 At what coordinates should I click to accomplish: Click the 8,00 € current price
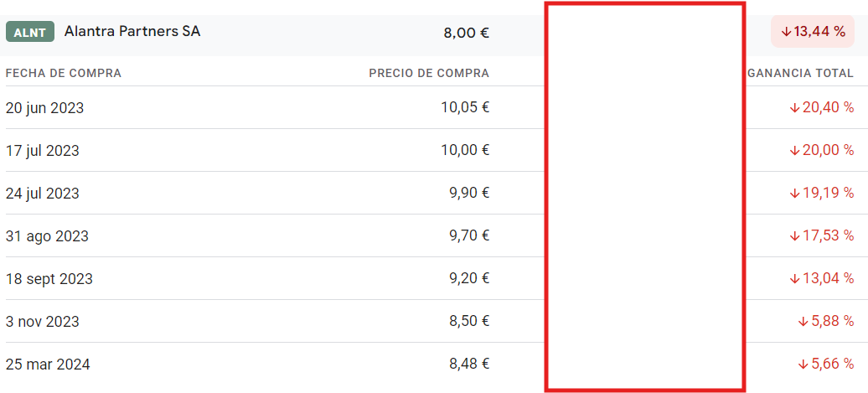466,33
